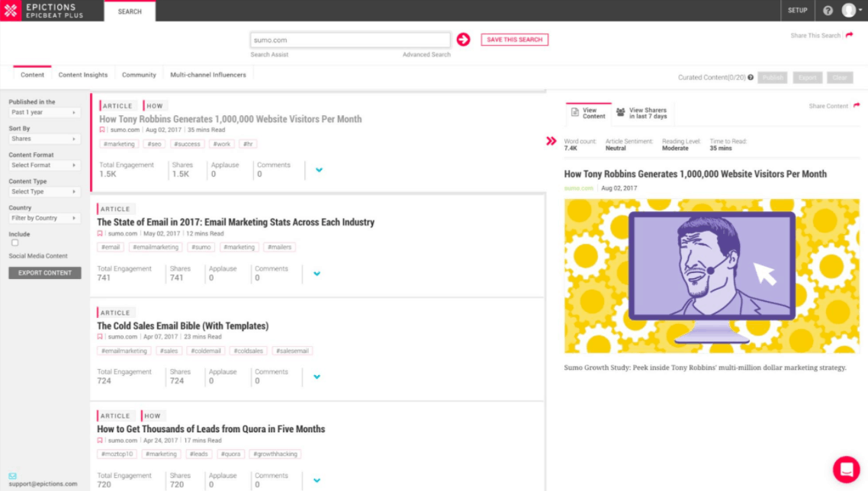
Task: Click the #moztop10 tag
Action: click(x=117, y=454)
